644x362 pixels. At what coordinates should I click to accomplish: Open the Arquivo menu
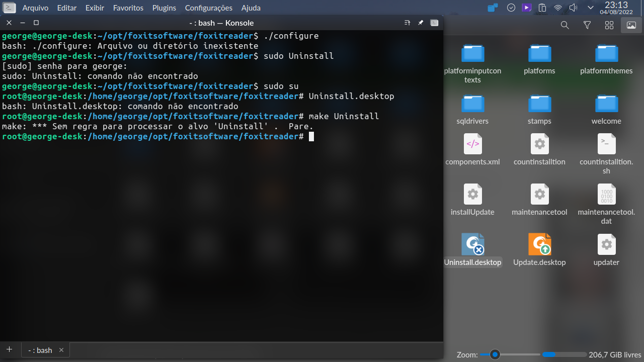35,8
